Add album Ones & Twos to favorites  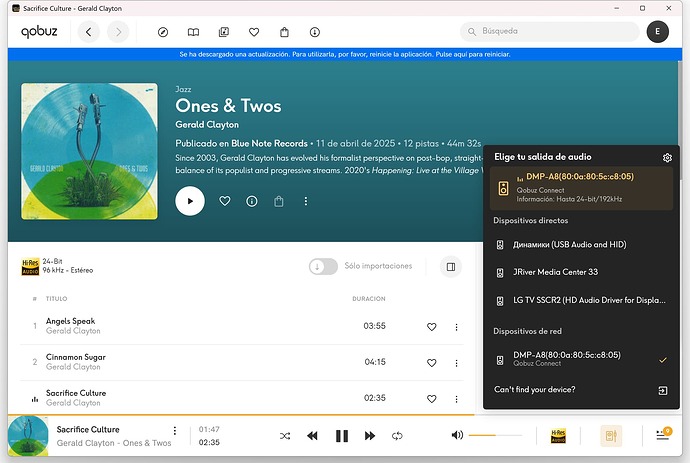pos(225,201)
